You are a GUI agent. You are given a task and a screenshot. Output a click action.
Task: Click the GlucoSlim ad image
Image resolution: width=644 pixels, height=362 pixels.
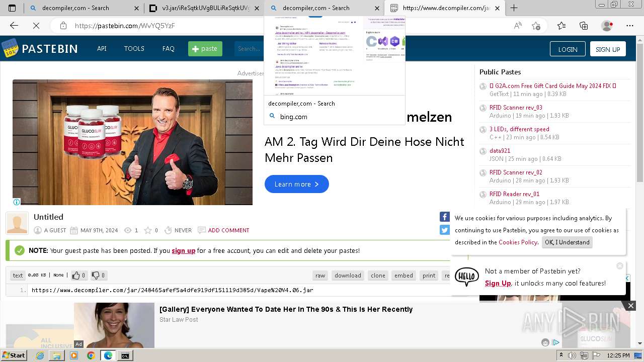pos(133,142)
